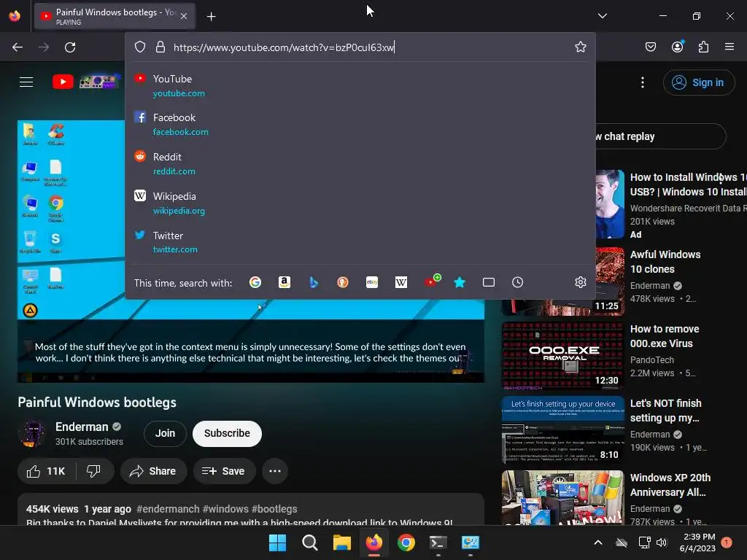This screenshot has width=747, height=560.
Task: Subscribe to Enderman channel
Action: point(227,433)
